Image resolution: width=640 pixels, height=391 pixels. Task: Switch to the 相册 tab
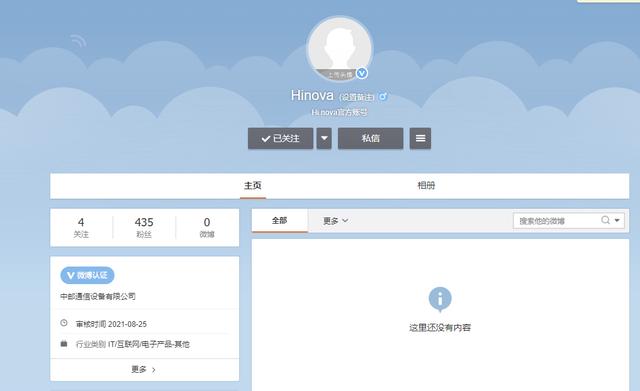(x=426, y=186)
